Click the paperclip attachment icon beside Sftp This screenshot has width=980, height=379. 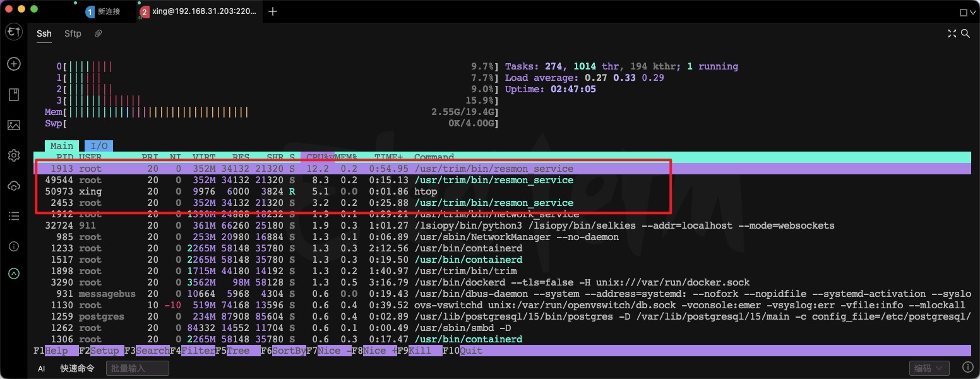(98, 33)
